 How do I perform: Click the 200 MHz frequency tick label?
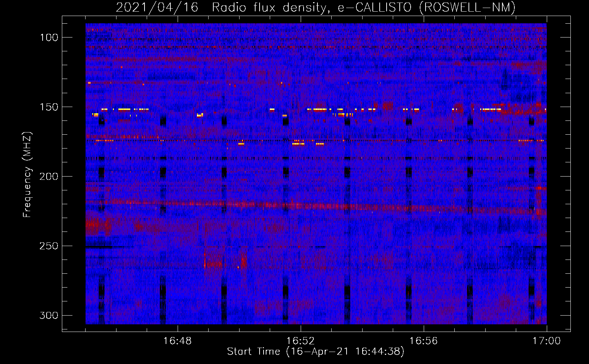coord(49,177)
